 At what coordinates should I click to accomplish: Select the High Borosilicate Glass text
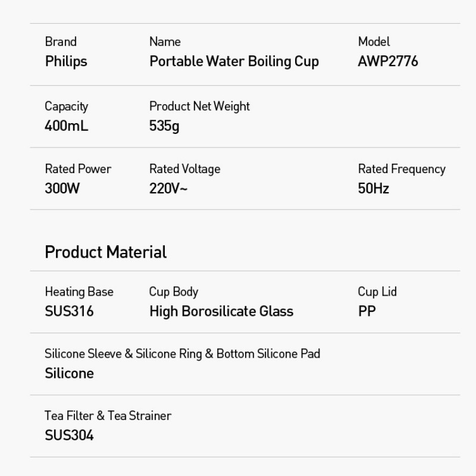tap(221, 311)
